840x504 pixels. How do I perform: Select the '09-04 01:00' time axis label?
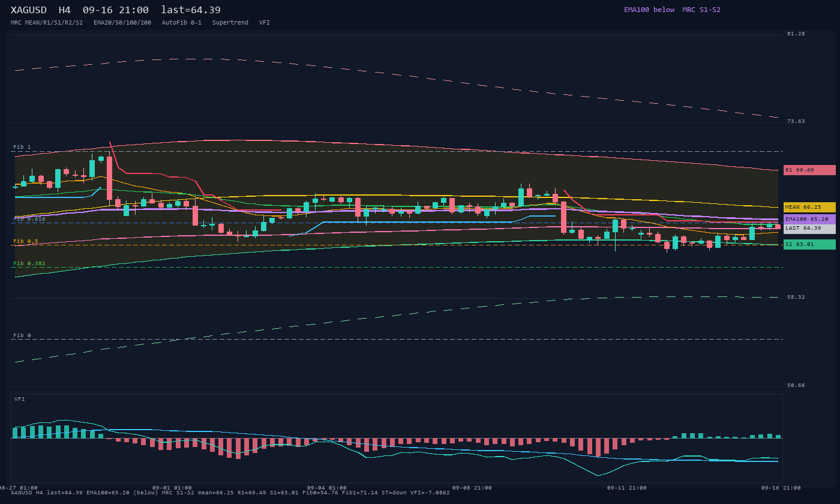(x=327, y=488)
